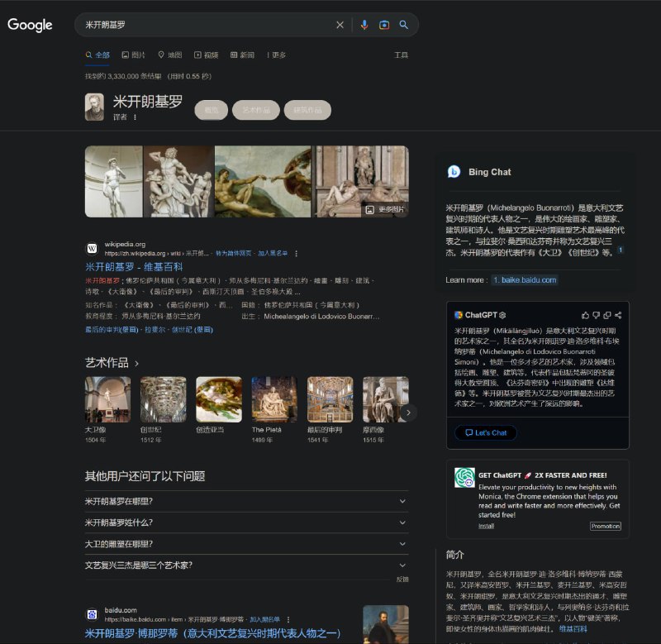Screen dimensions: 661x644
Task: Click the Let's Chat button
Action: coord(486,432)
